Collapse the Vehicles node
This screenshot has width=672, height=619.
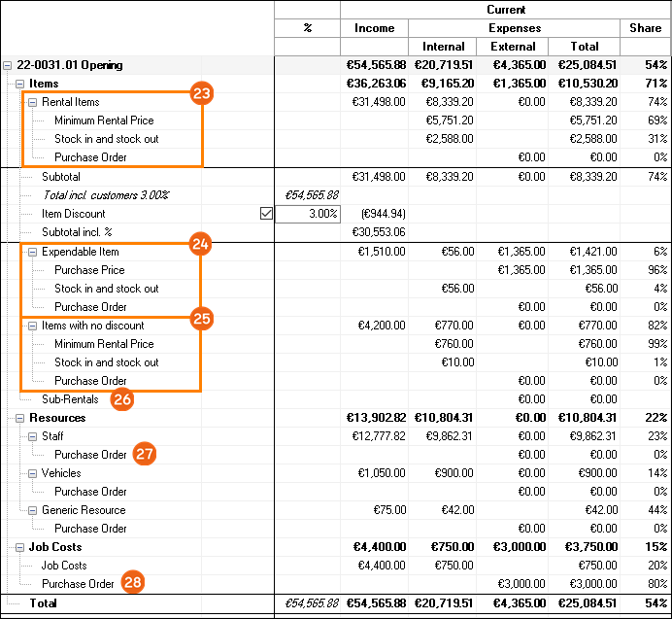(x=33, y=473)
